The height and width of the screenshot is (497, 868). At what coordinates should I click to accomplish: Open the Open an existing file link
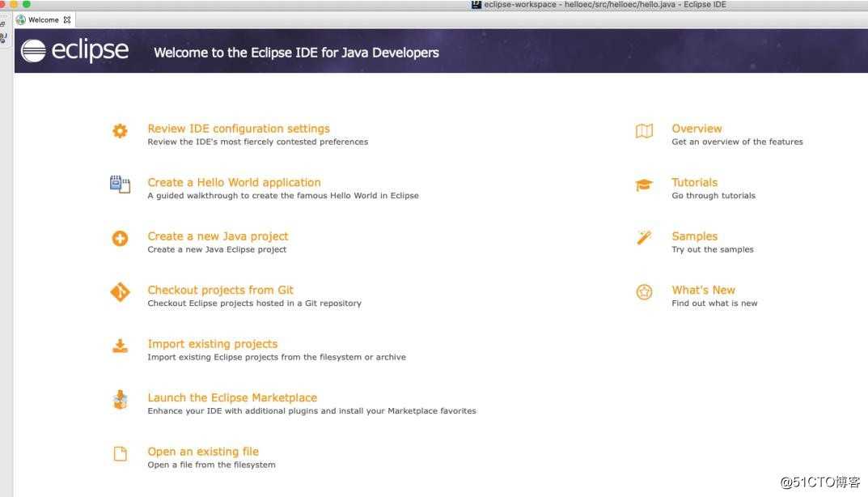point(203,452)
